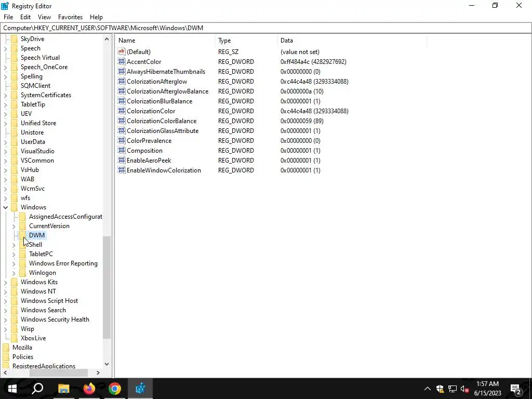532x399 pixels.
Task: Select the ColorizationAfterglowBalance value name
Action: coord(168,91)
